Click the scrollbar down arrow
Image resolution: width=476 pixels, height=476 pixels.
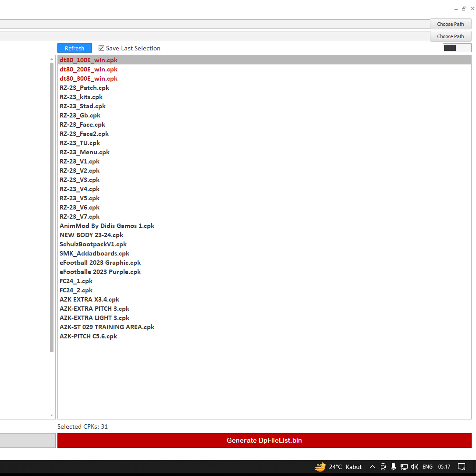[x=52, y=415]
